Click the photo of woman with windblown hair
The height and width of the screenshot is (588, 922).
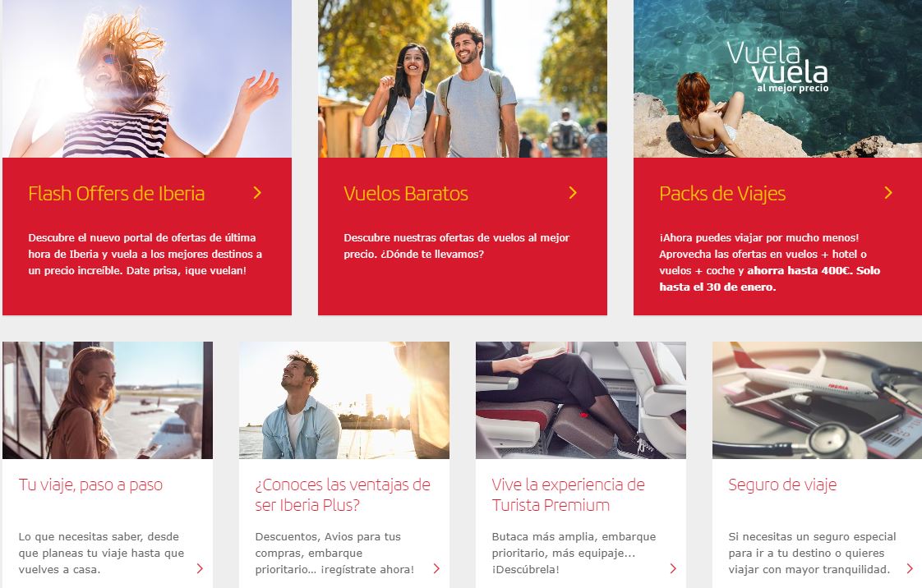point(147,79)
